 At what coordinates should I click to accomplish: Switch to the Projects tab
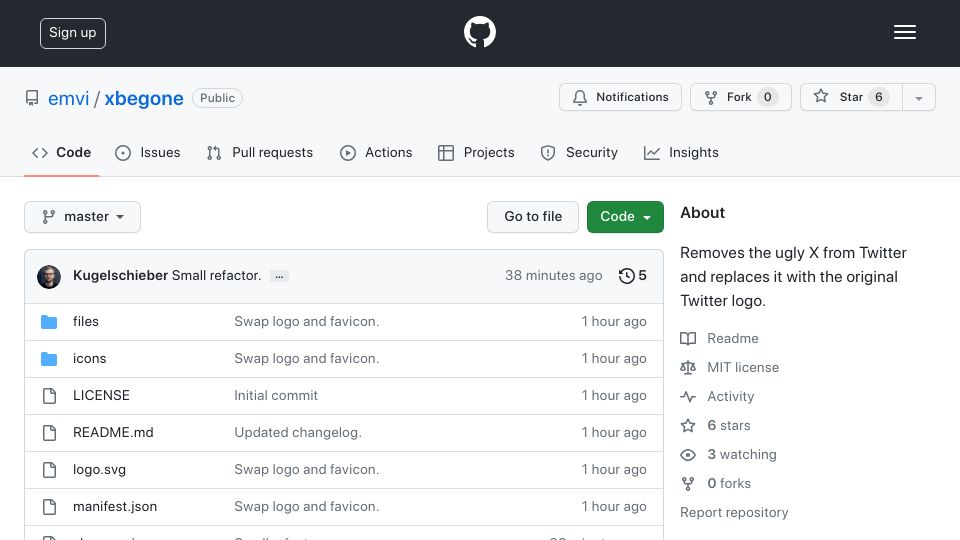click(476, 152)
